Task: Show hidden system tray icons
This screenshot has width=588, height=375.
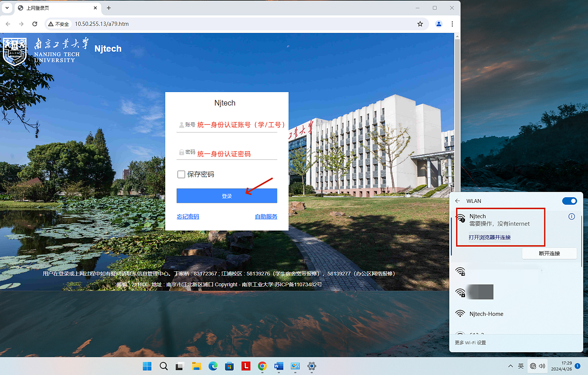Action: (510, 366)
